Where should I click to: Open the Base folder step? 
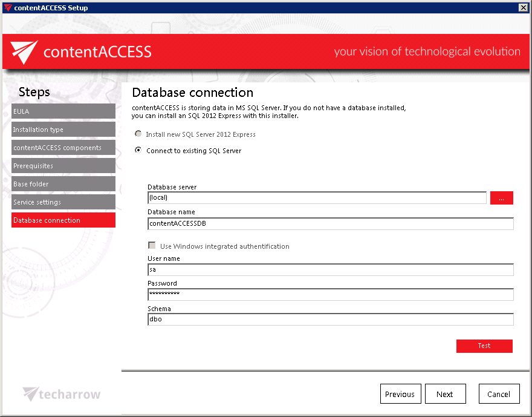(63, 184)
